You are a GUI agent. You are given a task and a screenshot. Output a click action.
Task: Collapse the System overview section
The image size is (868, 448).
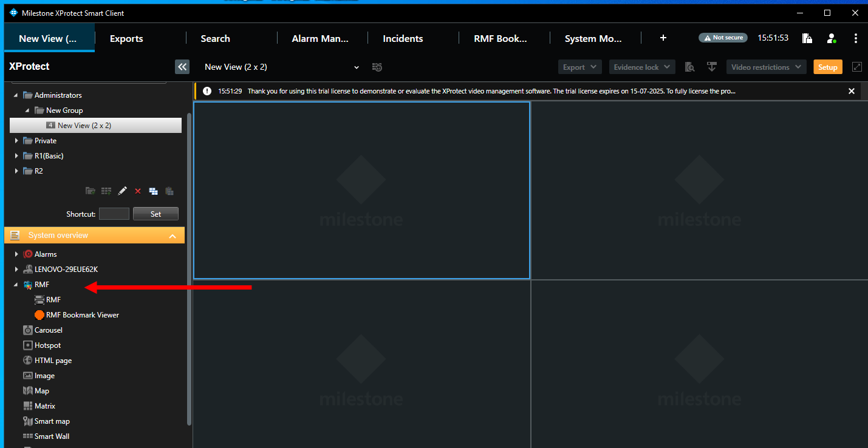(x=173, y=236)
